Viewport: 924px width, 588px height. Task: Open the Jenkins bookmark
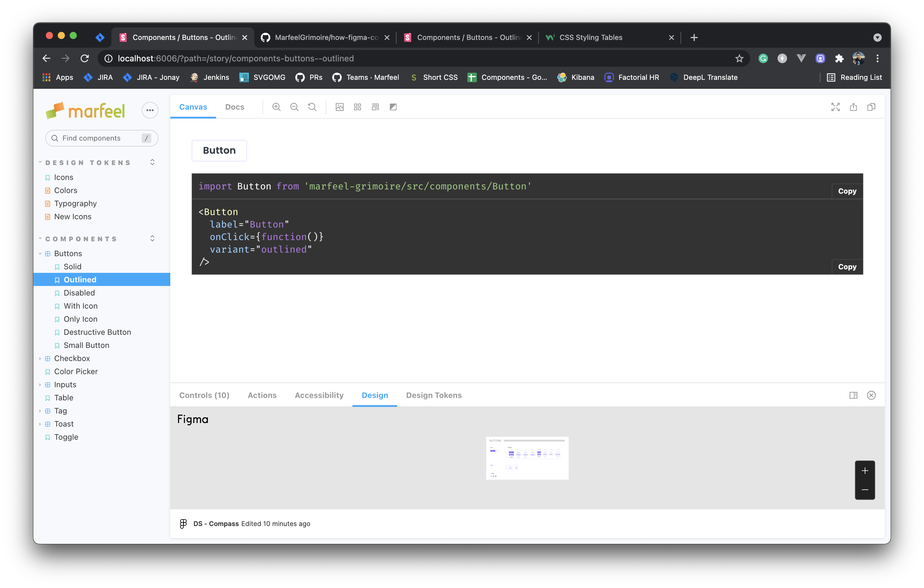(210, 77)
